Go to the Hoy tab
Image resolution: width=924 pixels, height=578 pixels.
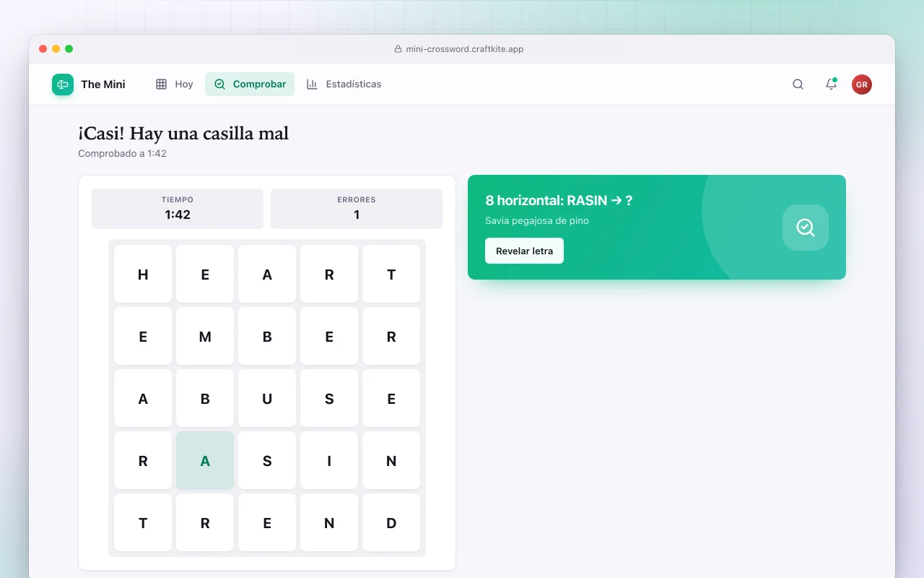[x=174, y=85]
